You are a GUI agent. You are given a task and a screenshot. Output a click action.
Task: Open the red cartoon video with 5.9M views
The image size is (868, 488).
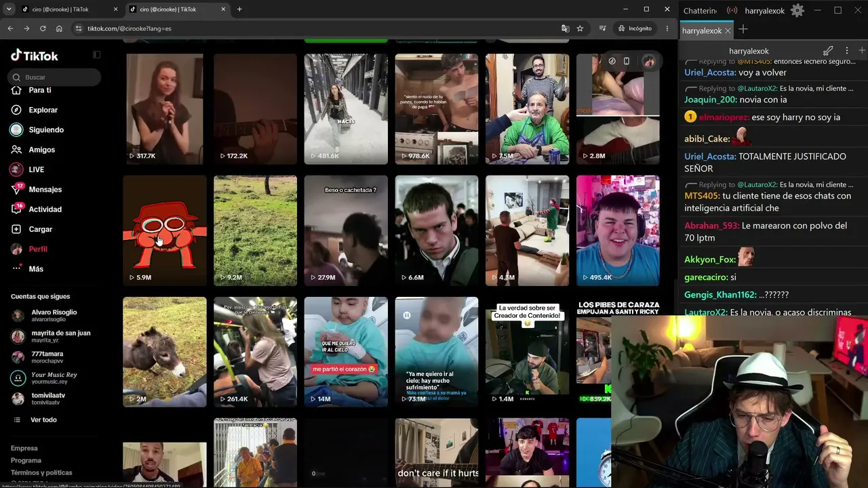165,230
